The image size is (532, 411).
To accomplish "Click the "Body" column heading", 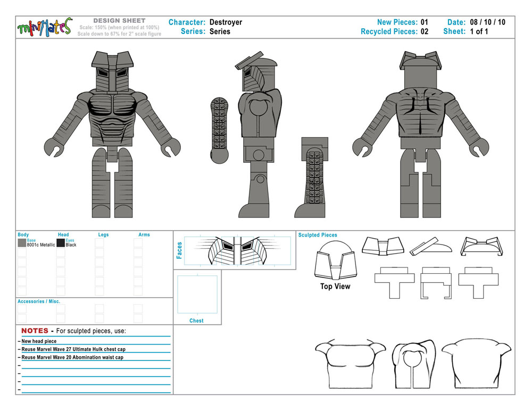I will (23, 234).
